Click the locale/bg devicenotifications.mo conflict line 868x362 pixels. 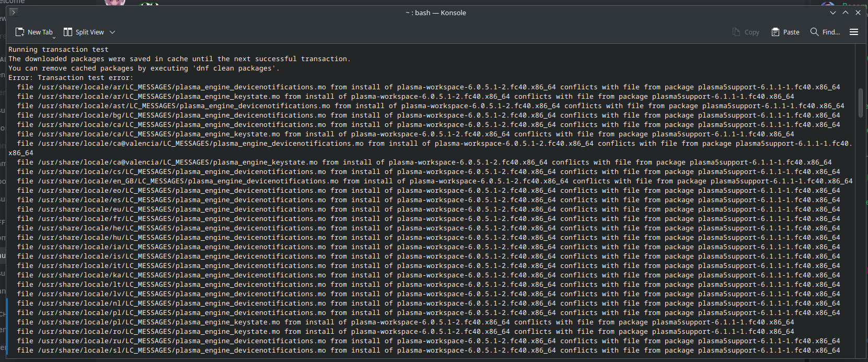(x=429, y=115)
